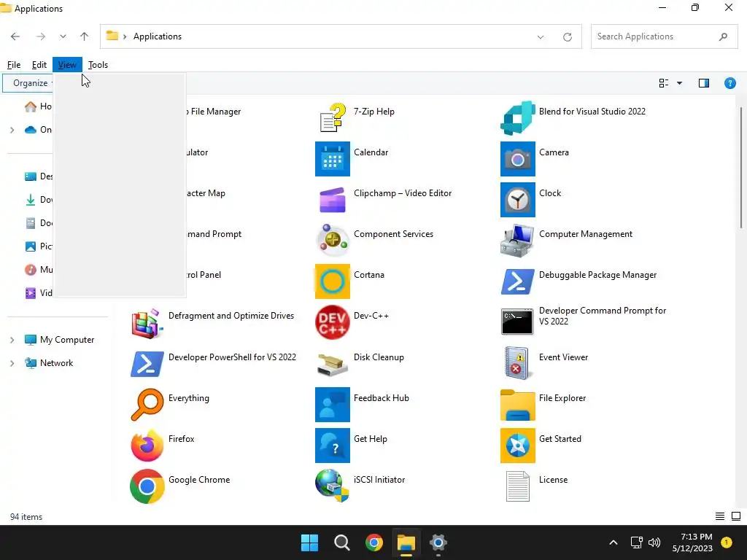The height and width of the screenshot is (560, 747).
Task: Expand the OneDrive tree node
Action: [x=12, y=130]
